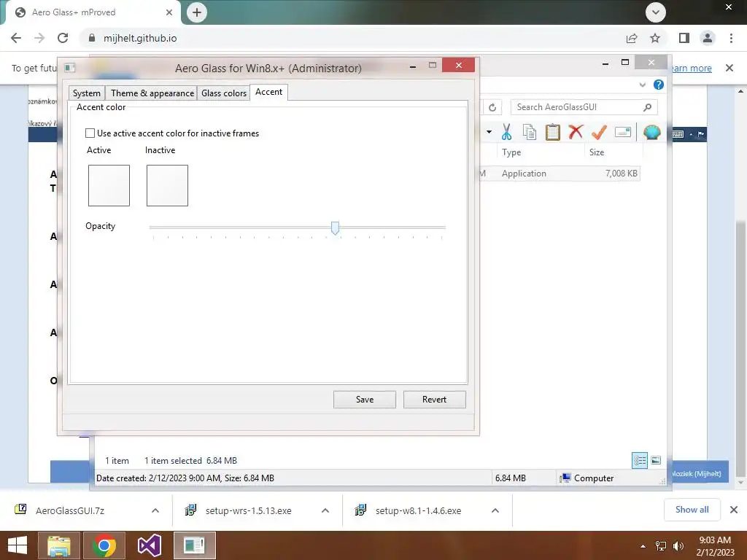Open the setup-w8.1-1.4.6.exe download item
The width and height of the screenshot is (747, 560).
coord(418,510)
